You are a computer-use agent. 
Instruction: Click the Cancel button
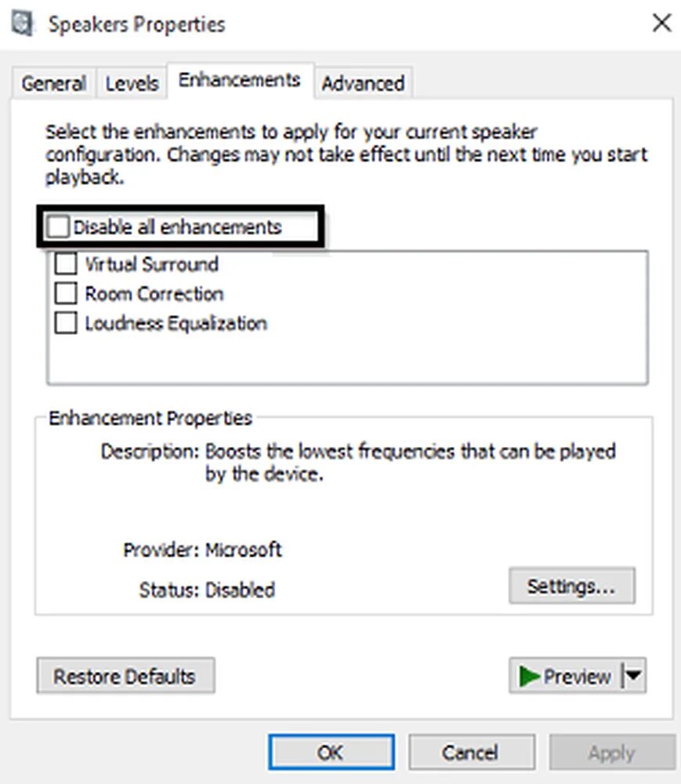[x=472, y=752]
